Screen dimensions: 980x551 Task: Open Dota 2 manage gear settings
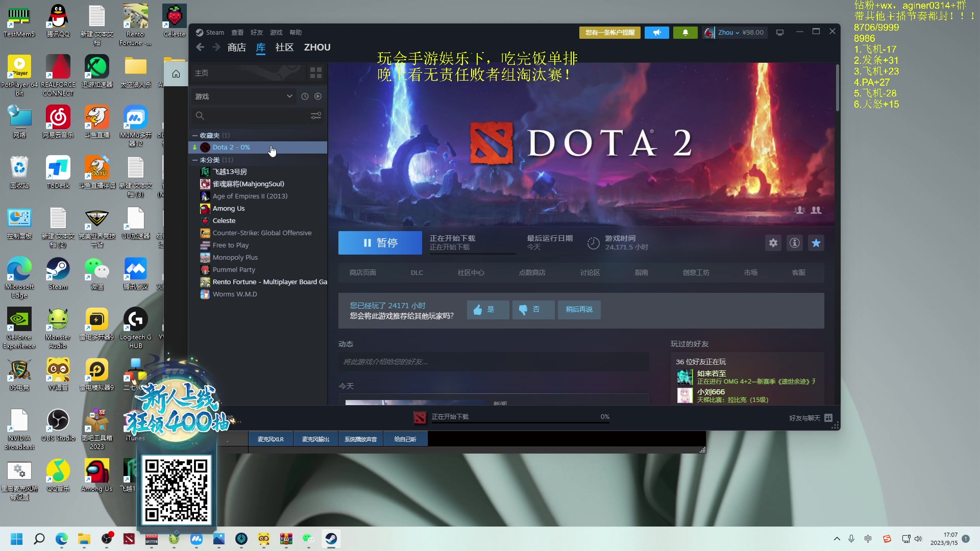point(773,243)
